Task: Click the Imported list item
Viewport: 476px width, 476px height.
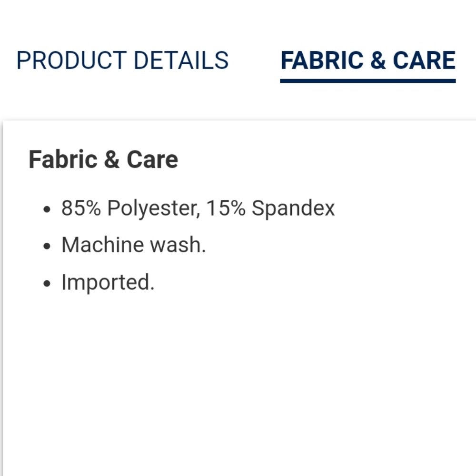Action: tap(108, 282)
